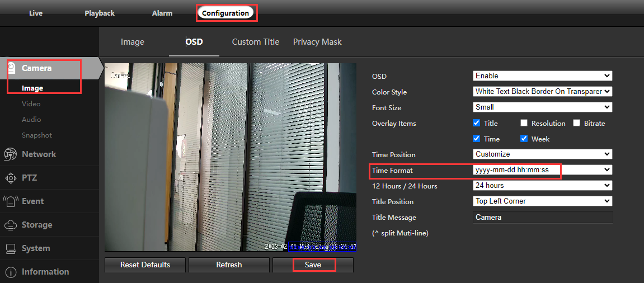This screenshot has height=283, width=644.
Task: Click the Title Message input field
Action: point(543,217)
